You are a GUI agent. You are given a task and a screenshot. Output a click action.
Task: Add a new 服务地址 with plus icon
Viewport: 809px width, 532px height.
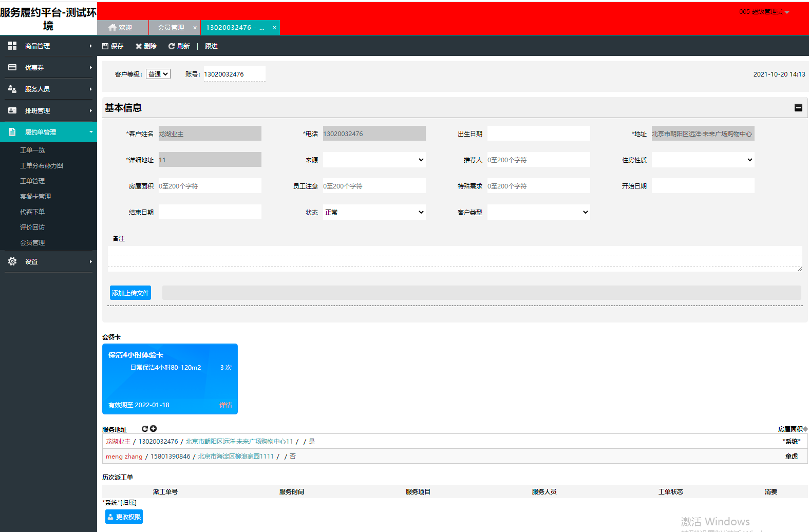tap(153, 429)
